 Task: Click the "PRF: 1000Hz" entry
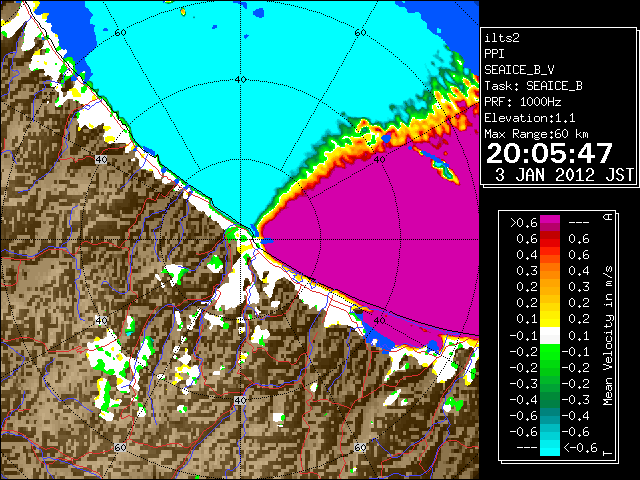point(522,102)
